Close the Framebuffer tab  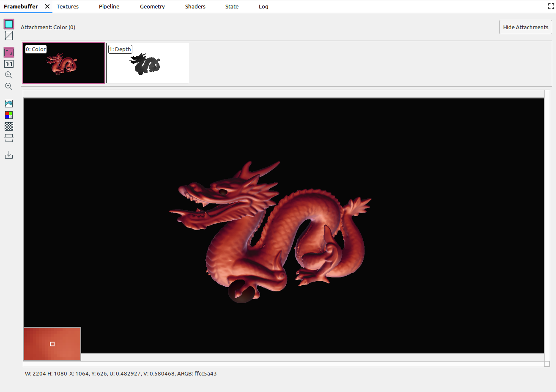click(47, 6)
